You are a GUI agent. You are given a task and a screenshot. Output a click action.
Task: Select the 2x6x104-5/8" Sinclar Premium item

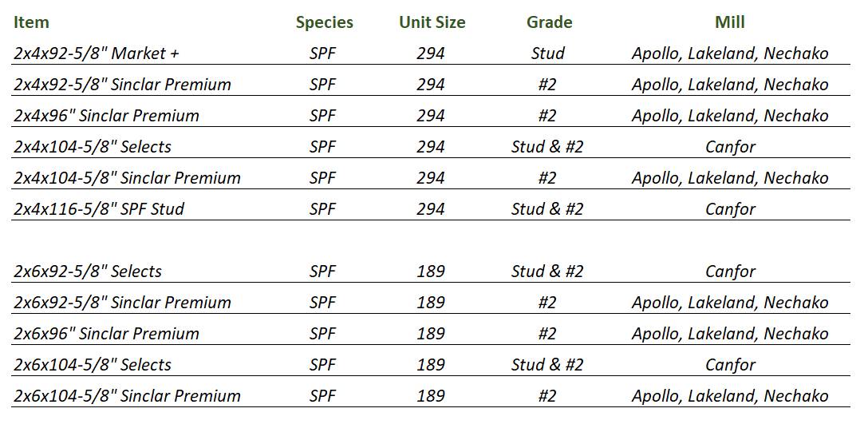(127, 396)
